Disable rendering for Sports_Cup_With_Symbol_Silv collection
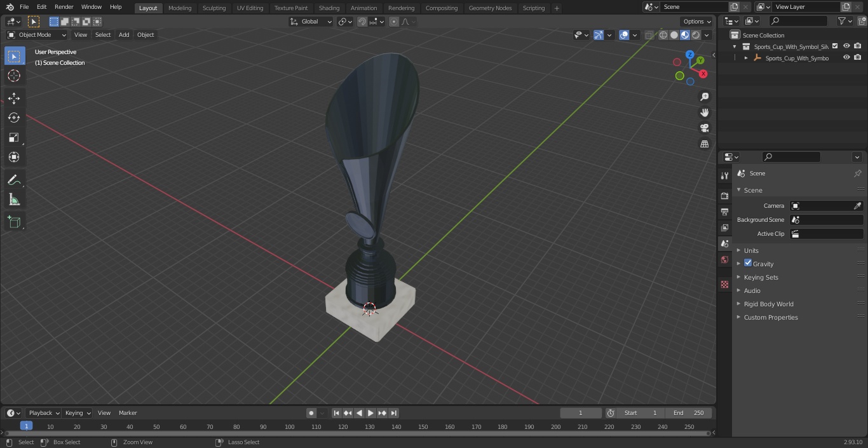 pos(858,46)
